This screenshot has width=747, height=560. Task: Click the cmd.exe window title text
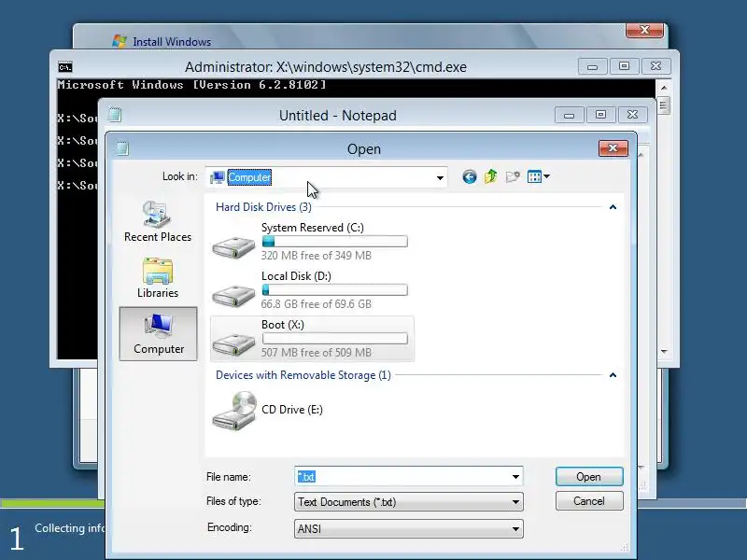coord(326,67)
